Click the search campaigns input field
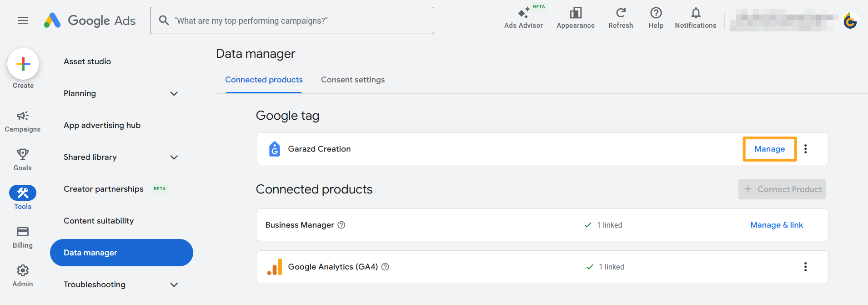Image resolution: width=868 pixels, height=305 pixels. coord(300,20)
